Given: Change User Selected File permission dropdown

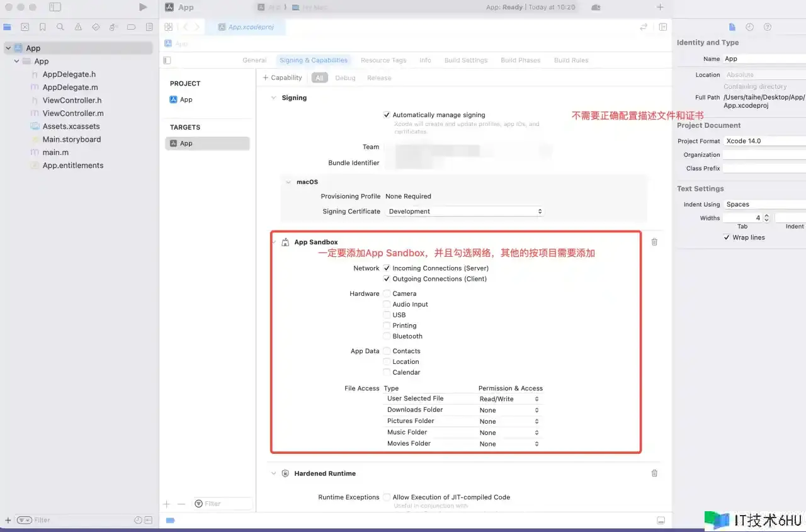Looking at the screenshot, I should pyautogui.click(x=509, y=399).
